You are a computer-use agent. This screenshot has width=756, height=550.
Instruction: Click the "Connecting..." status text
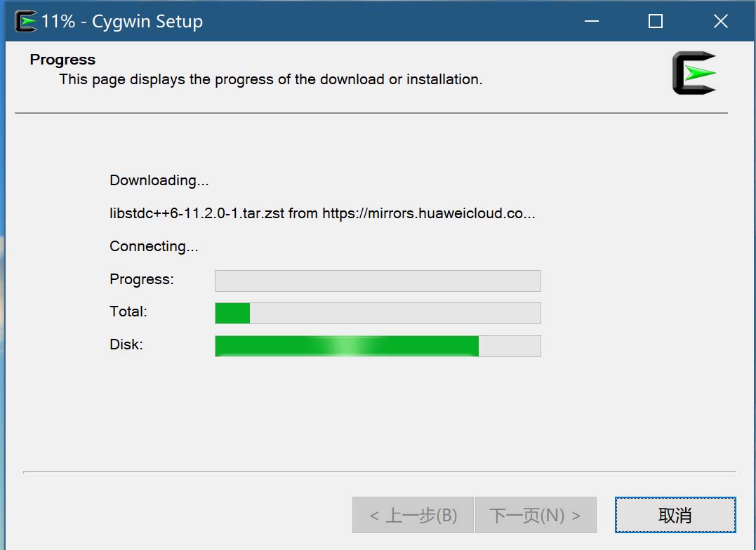click(154, 246)
